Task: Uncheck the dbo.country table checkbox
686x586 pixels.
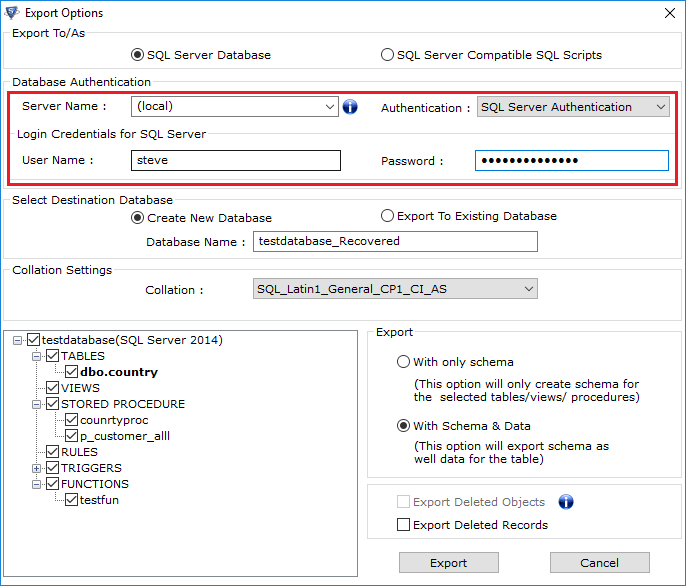Action: tap(72, 372)
